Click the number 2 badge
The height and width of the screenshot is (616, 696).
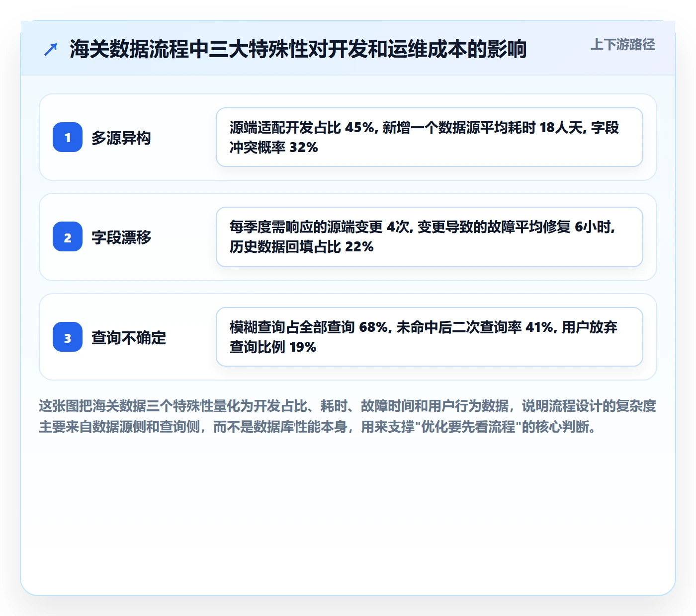(68, 236)
